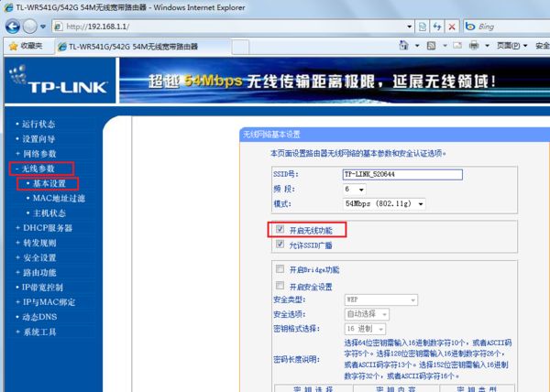
Task: Uncheck the 允许SSID广播 checkbox
Action: coord(280,244)
